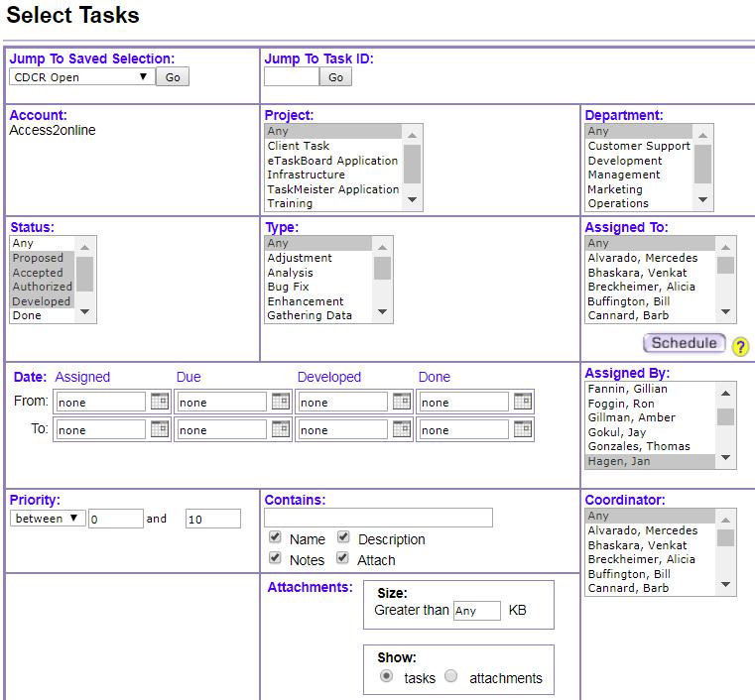Open calendar picker for Assigned To date
Screen dimensions: 755x700
(x=160, y=429)
